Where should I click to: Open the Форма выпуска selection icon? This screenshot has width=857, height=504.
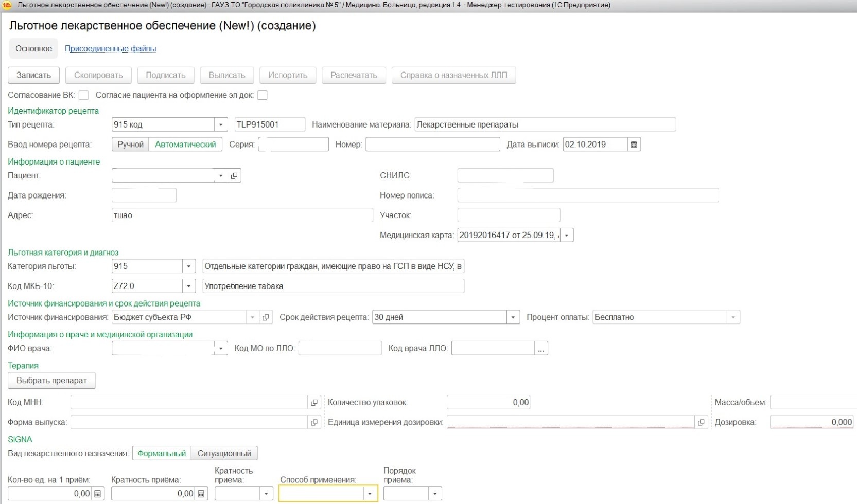[x=314, y=423]
